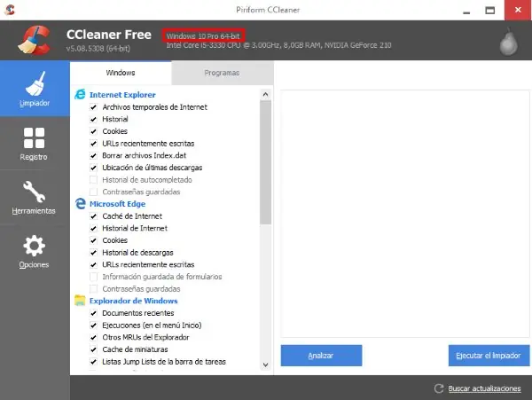Screen dimensions: 532x400
Task: Switch to the Windows tab
Action: tap(121, 73)
